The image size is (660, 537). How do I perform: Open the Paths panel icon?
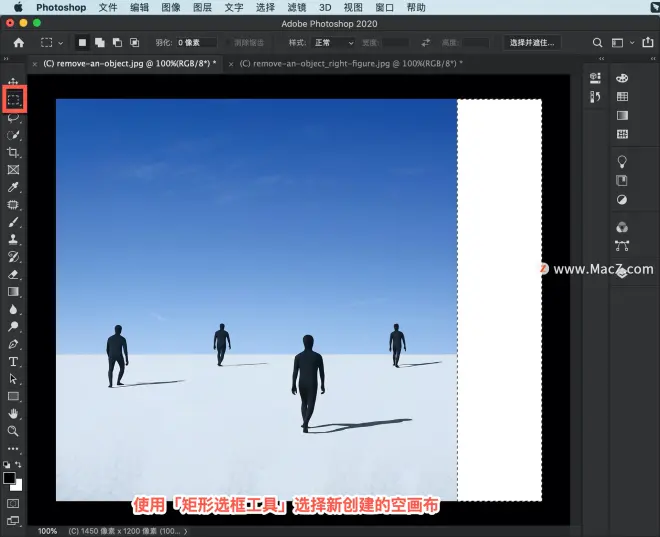(x=622, y=246)
